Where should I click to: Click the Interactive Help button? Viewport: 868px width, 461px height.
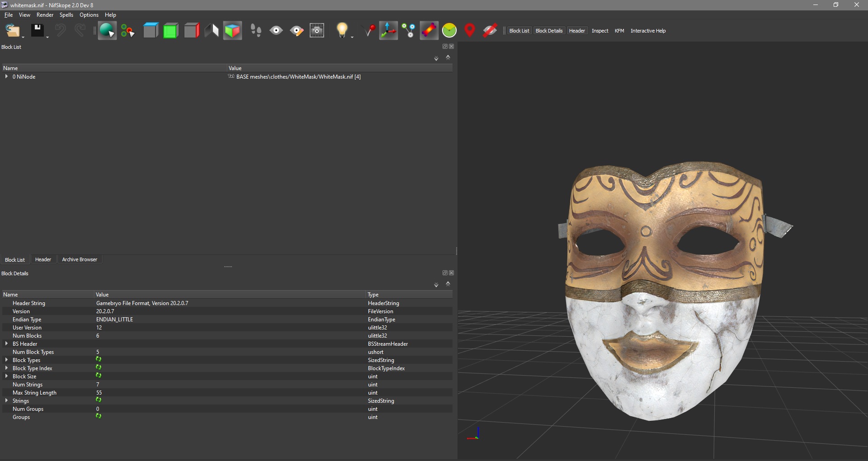click(648, 31)
